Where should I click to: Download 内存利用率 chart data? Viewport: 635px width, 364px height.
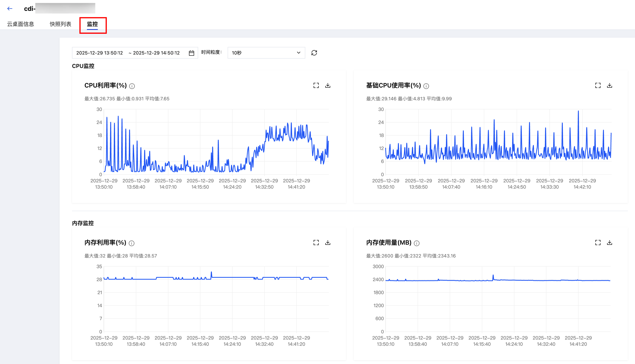(328, 243)
